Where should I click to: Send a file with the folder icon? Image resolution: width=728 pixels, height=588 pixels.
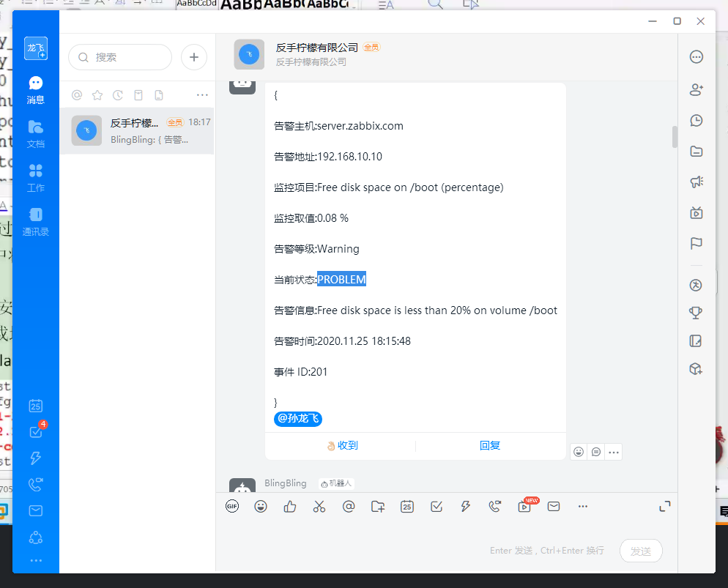coord(378,506)
